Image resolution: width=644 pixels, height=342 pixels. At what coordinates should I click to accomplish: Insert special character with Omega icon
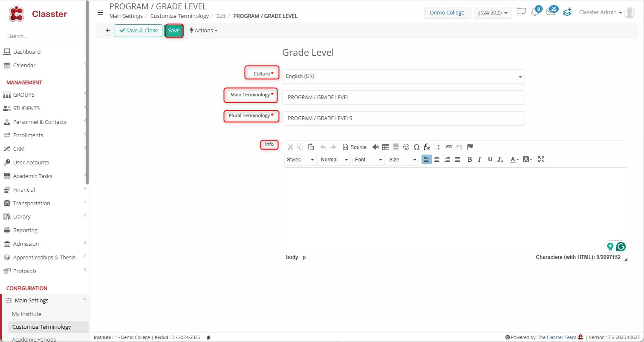[x=416, y=147]
